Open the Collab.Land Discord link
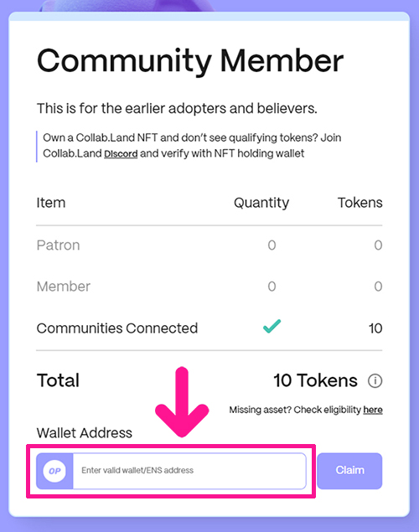 pyautogui.click(x=121, y=153)
